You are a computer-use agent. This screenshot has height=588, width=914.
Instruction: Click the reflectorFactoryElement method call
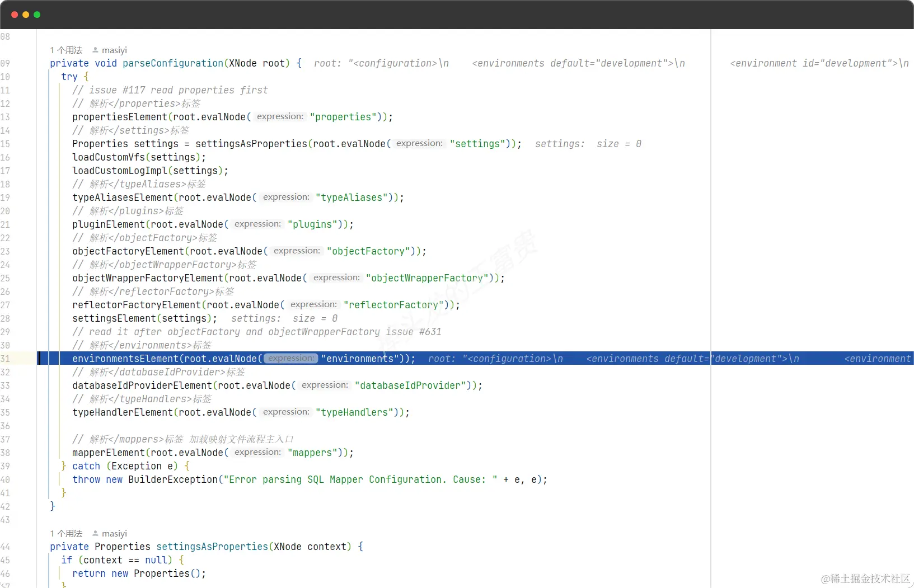click(x=137, y=305)
